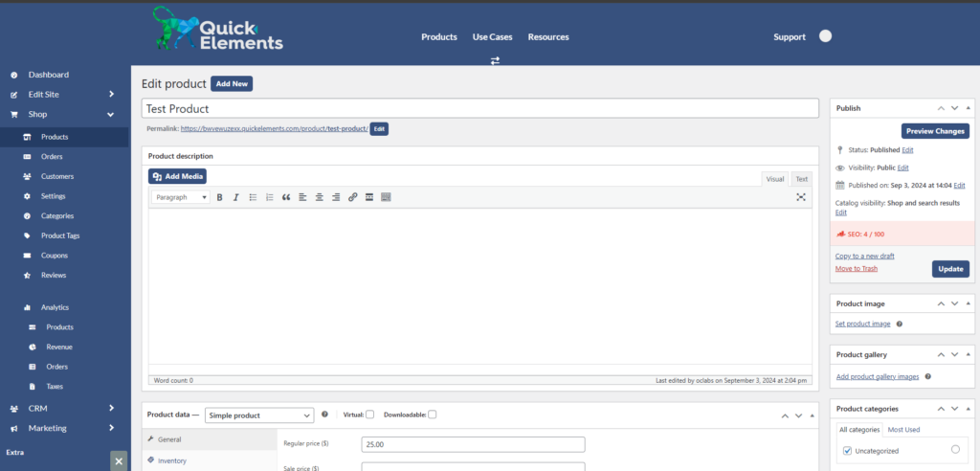
Task: Move the Product gallery panel down
Action: (954, 354)
